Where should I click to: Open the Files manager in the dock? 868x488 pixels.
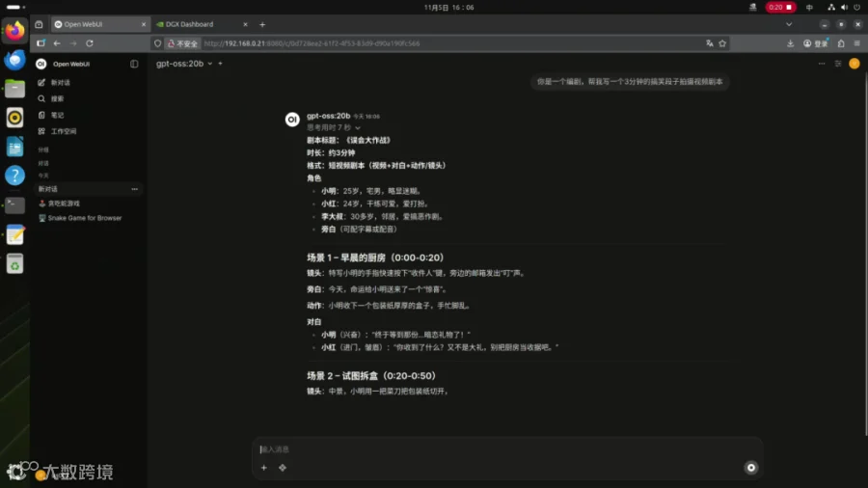14,89
